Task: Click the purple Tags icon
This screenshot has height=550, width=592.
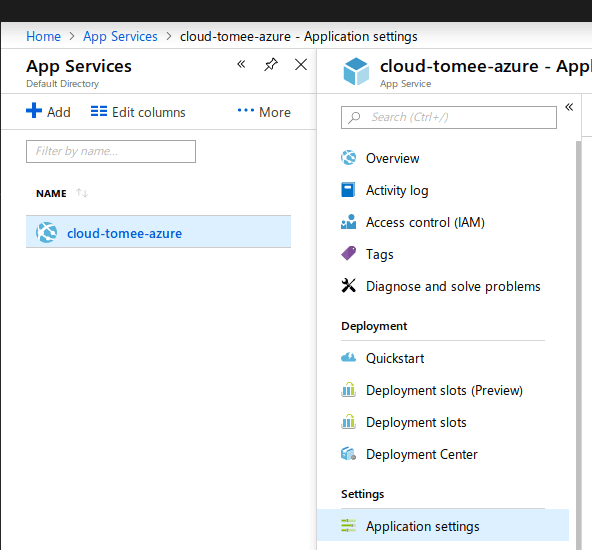Action: [348, 253]
